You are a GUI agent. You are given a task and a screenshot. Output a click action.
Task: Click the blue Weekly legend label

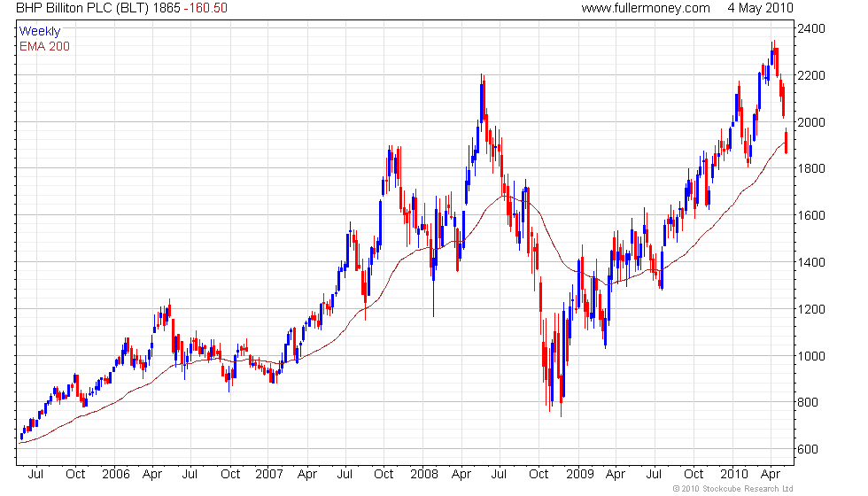pos(40,31)
